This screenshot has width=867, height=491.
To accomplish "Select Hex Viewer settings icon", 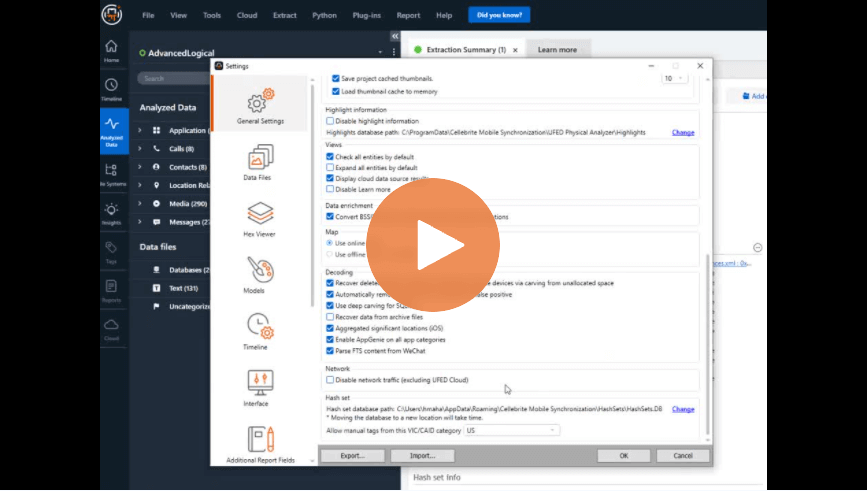I will coord(259,219).
